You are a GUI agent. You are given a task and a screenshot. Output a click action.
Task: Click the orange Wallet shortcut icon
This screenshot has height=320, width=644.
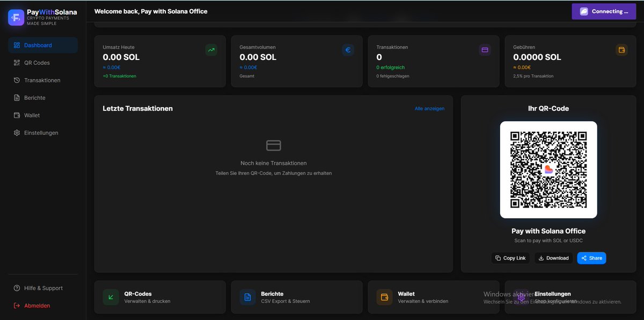coord(384,297)
